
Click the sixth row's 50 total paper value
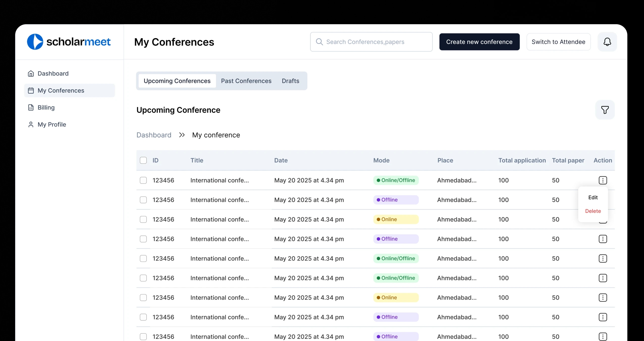tap(555, 278)
